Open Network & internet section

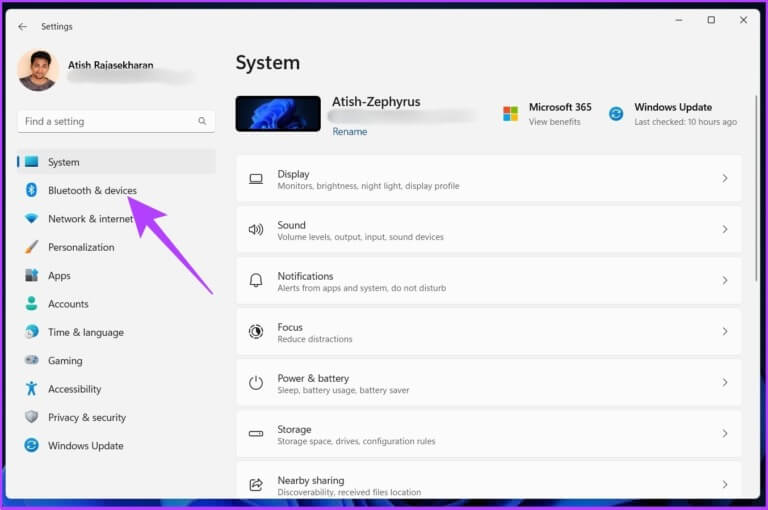[x=117, y=219]
